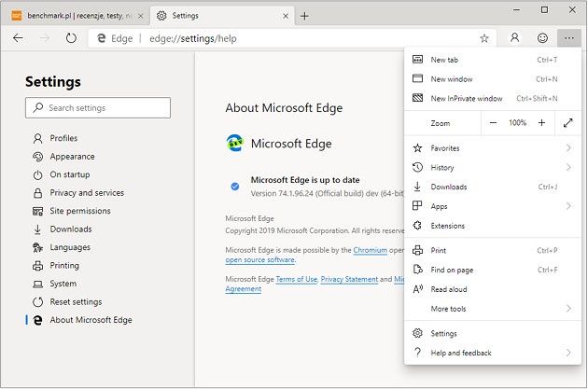The width and height of the screenshot is (588, 389).
Task: Open a new tab with plus button
Action: click(304, 16)
